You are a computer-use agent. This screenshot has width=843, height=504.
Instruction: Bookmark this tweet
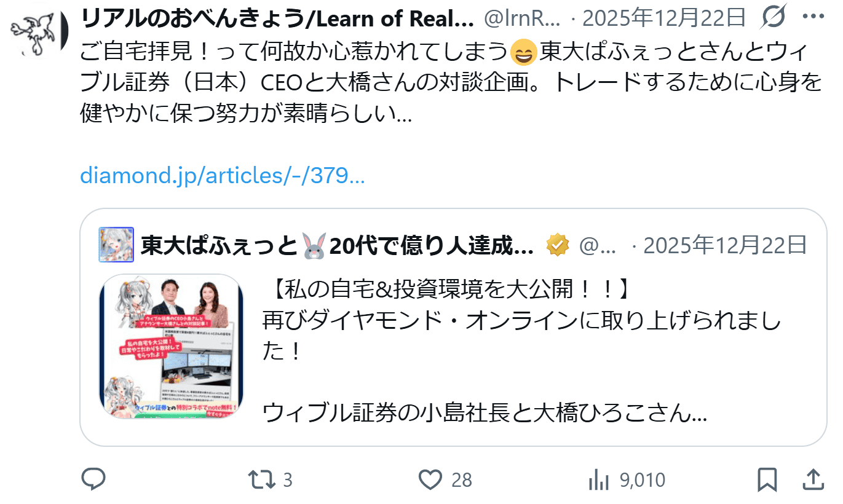pos(767,479)
